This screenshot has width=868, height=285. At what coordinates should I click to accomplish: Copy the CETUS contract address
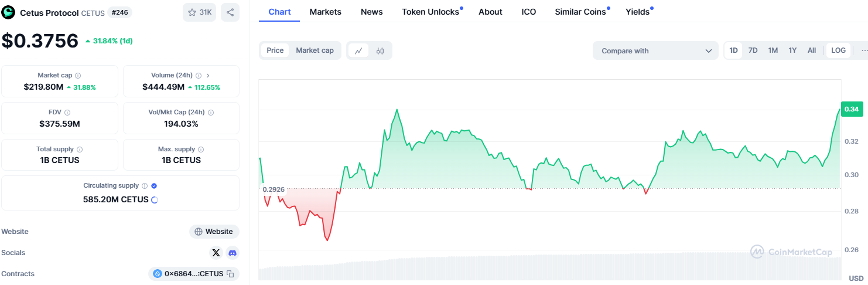coord(231,274)
